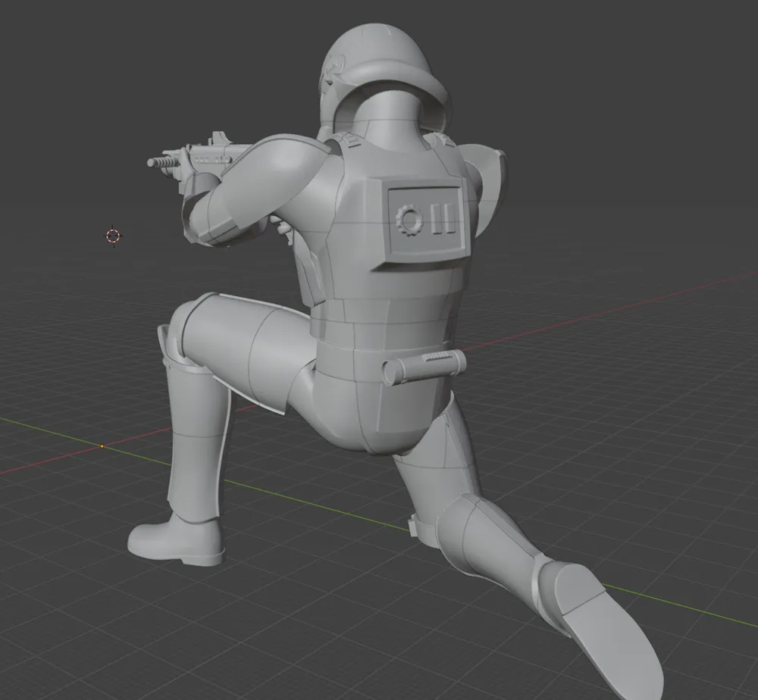Screen dimensions: 758x700
Task: Select the backpack panel with gear emblem
Action: tap(428, 220)
